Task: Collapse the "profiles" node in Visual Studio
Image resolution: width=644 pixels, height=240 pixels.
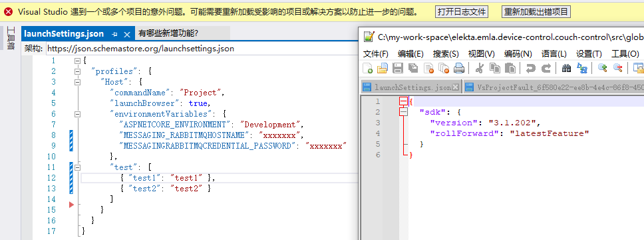Action: pyautogui.click(x=78, y=71)
